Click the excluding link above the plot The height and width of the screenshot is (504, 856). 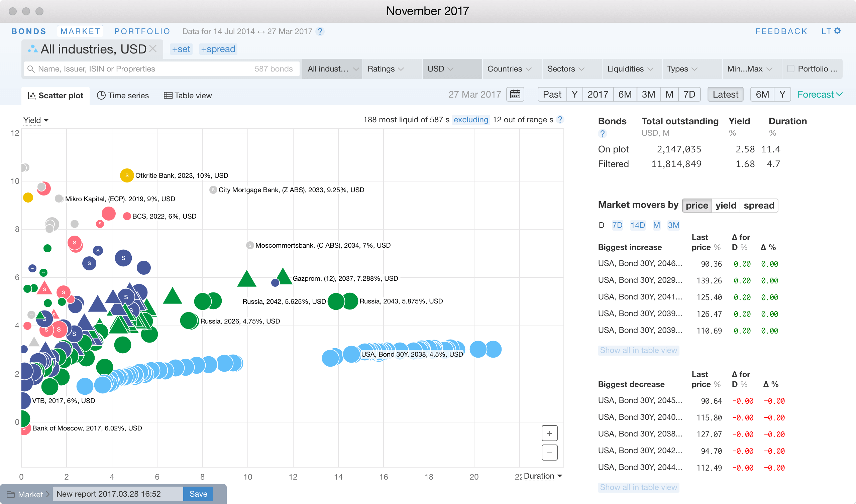(471, 120)
